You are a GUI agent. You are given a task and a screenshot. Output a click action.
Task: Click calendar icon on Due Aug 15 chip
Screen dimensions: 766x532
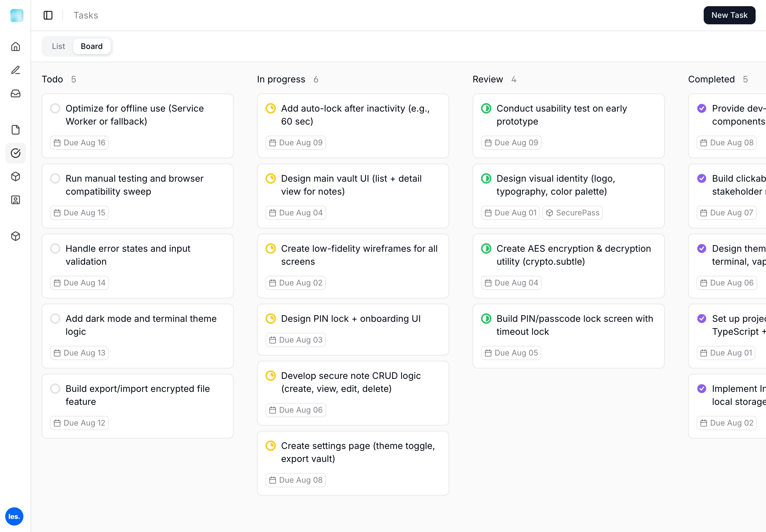click(57, 213)
